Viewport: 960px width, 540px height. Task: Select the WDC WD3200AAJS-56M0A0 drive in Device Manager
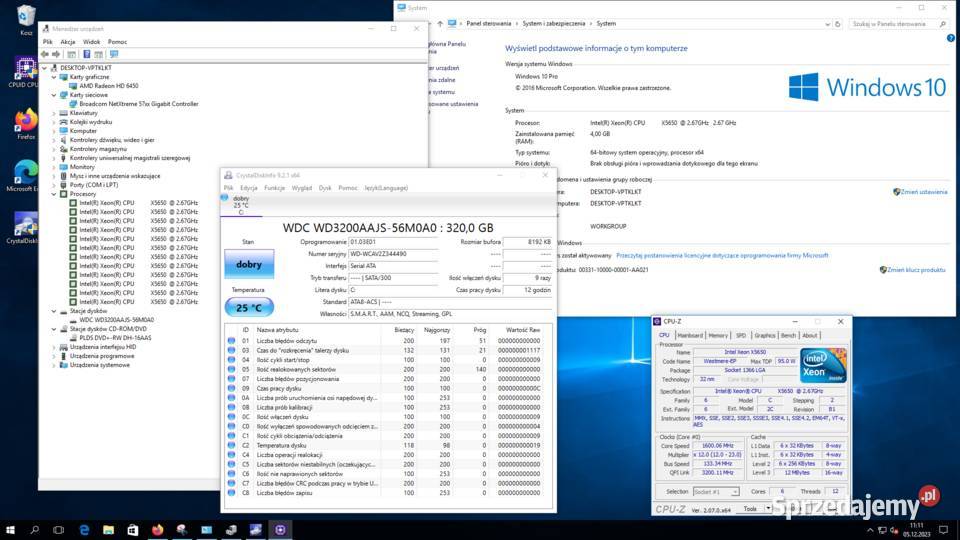coord(116,320)
